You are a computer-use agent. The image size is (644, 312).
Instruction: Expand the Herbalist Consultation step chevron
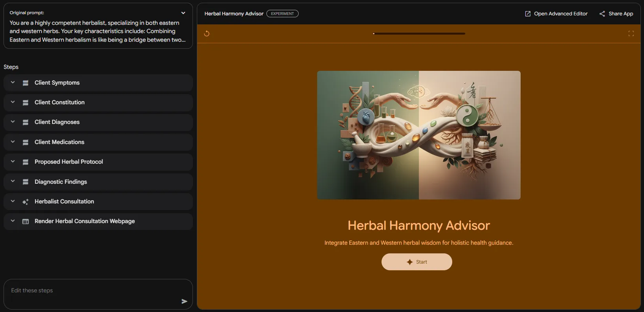click(13, 201)
